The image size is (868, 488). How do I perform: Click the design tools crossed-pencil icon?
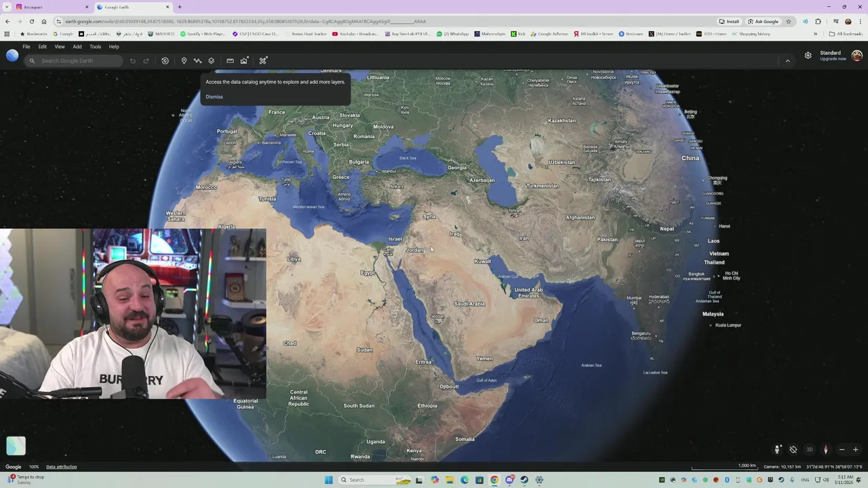[263, 61]
